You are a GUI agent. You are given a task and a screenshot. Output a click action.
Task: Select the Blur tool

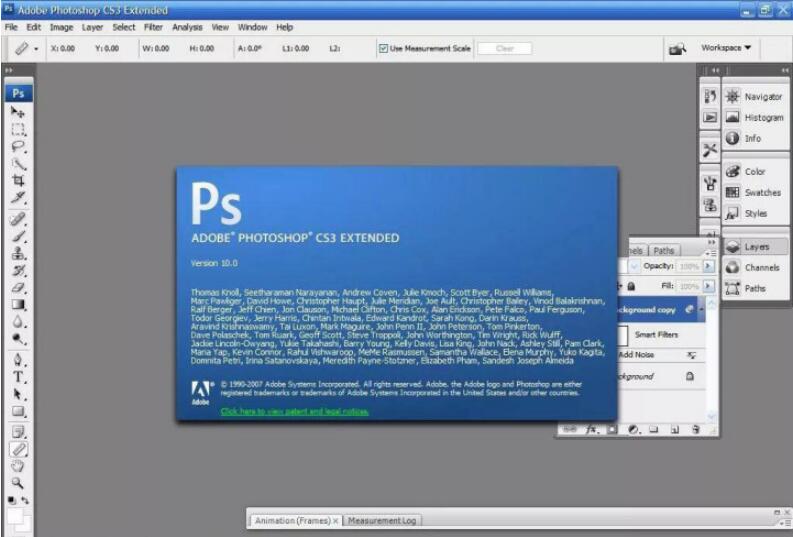click(18, 322)
